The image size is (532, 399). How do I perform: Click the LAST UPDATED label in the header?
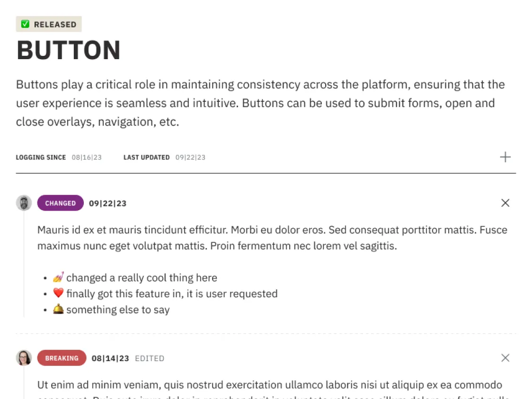click(x=146, y=157)
